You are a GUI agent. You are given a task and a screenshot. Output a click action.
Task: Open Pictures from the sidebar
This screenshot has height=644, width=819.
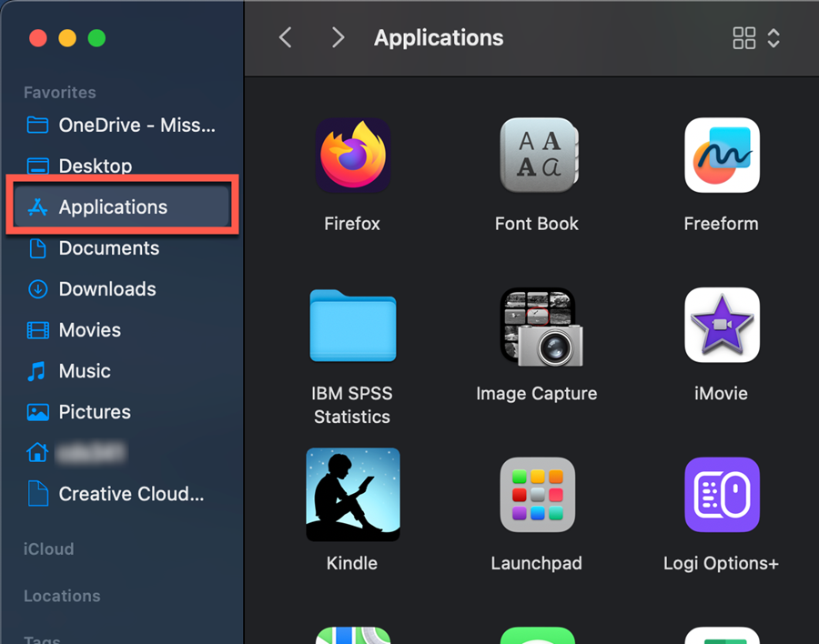[x=121, y=412]
